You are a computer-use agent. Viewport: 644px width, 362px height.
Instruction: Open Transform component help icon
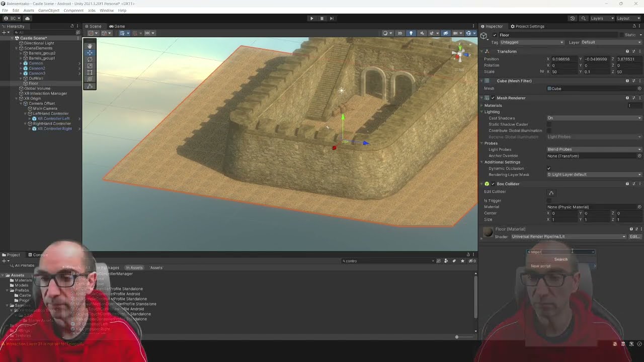click(x=627, y=51)
